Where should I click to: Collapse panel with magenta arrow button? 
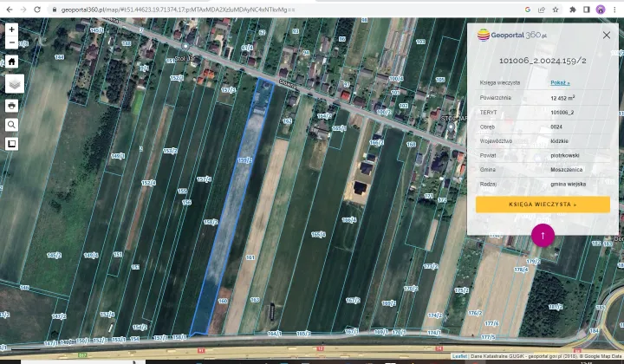[x=543, y=235]
